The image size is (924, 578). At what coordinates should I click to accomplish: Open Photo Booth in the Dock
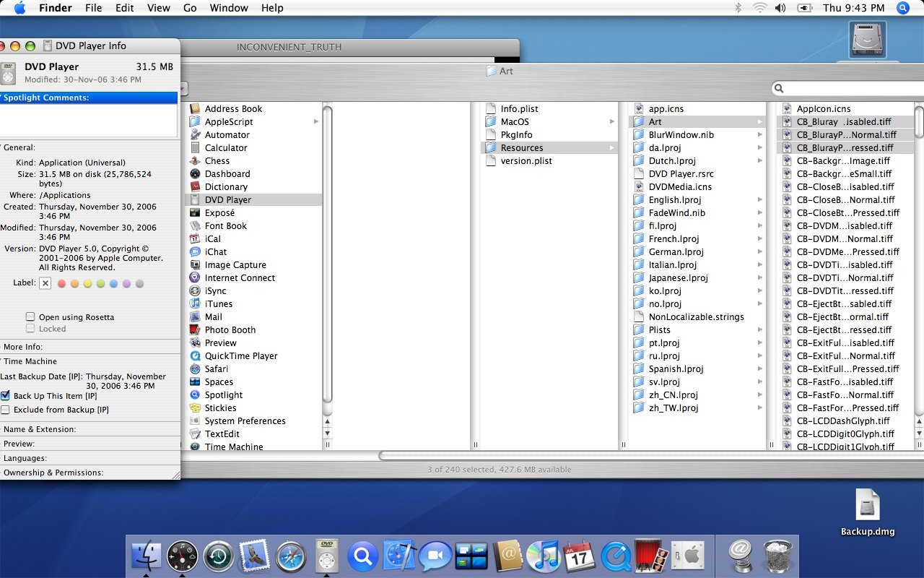click(x=652, y=556)
